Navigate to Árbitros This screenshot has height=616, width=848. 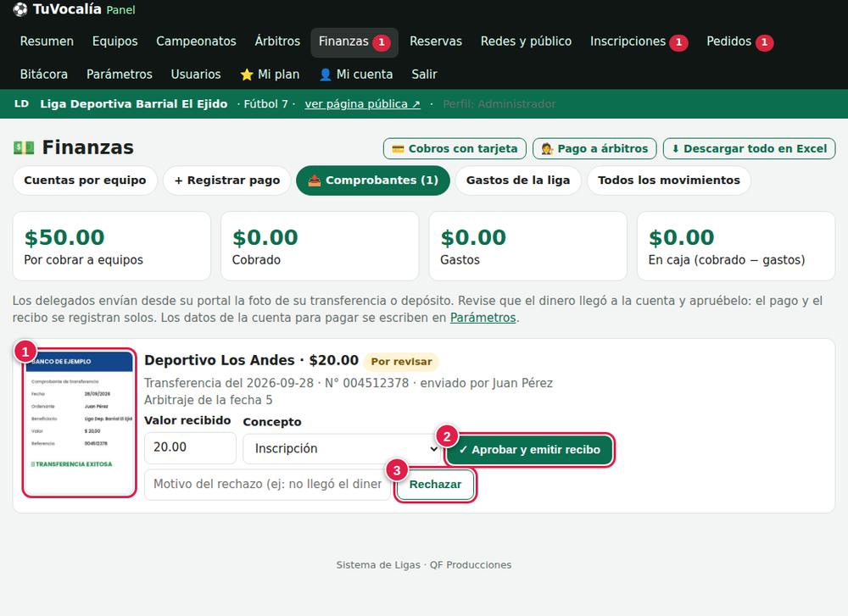pos(277,42)
